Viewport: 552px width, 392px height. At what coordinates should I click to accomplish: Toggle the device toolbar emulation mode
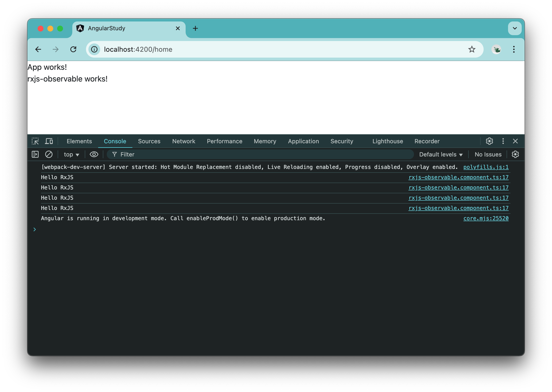(49, 141)
